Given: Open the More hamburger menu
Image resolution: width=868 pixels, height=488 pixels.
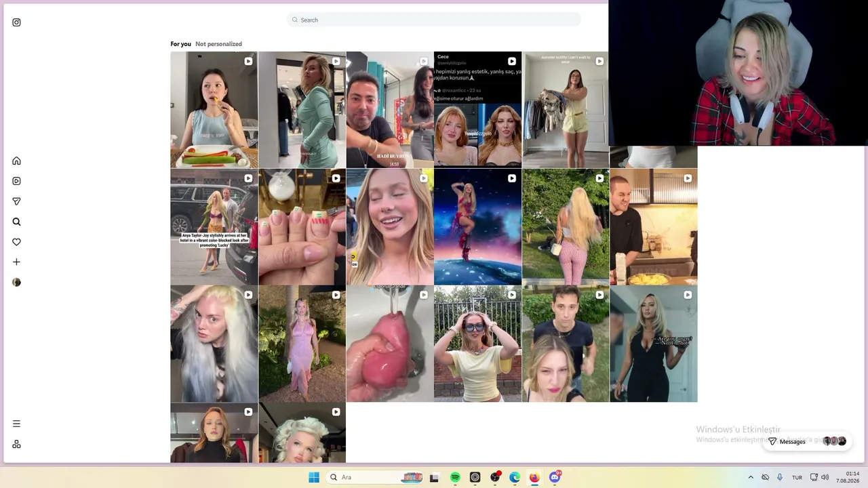Looking at the screenshot, I should [x=16, y=424].
